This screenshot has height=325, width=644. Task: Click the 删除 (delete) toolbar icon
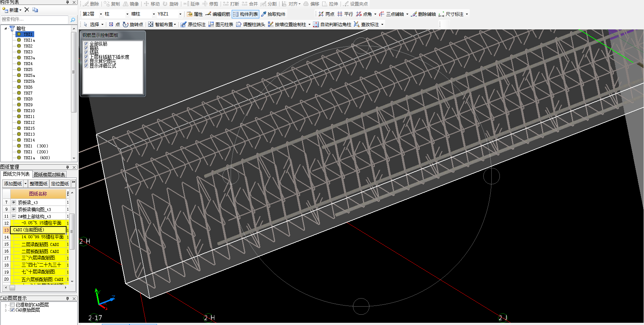click(x=91, y=4)
